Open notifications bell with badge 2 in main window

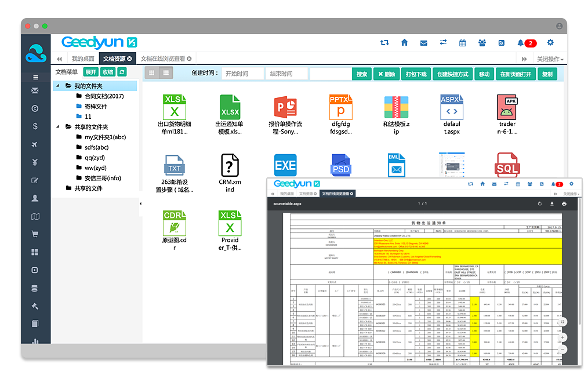(527, 43)
